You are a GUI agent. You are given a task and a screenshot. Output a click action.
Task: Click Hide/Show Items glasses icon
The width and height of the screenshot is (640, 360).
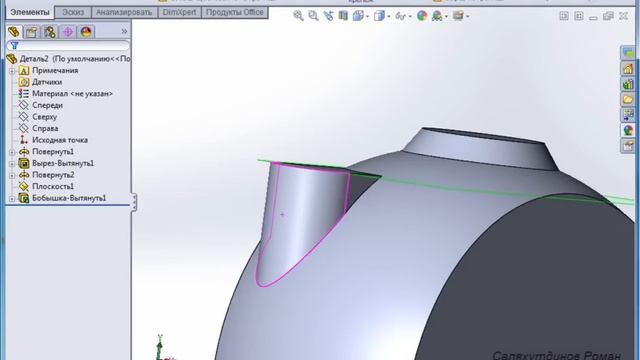[401, 16]
